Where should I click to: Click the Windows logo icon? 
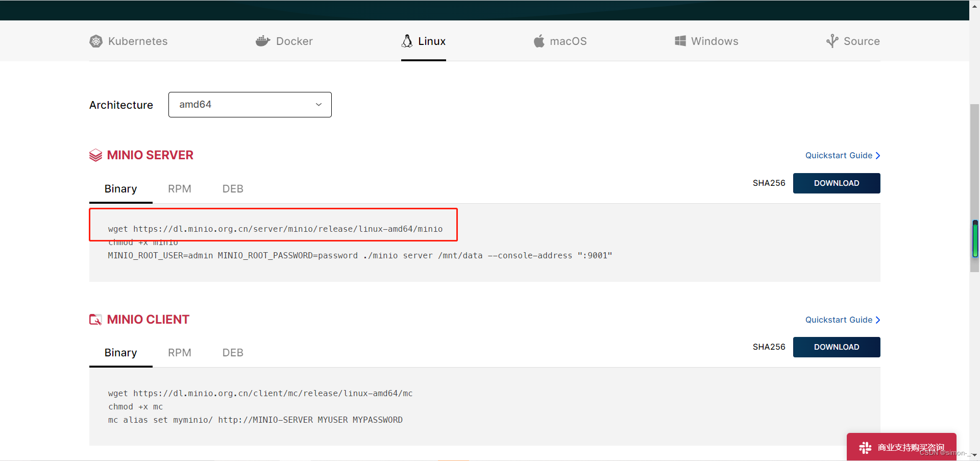pos(680,41)
